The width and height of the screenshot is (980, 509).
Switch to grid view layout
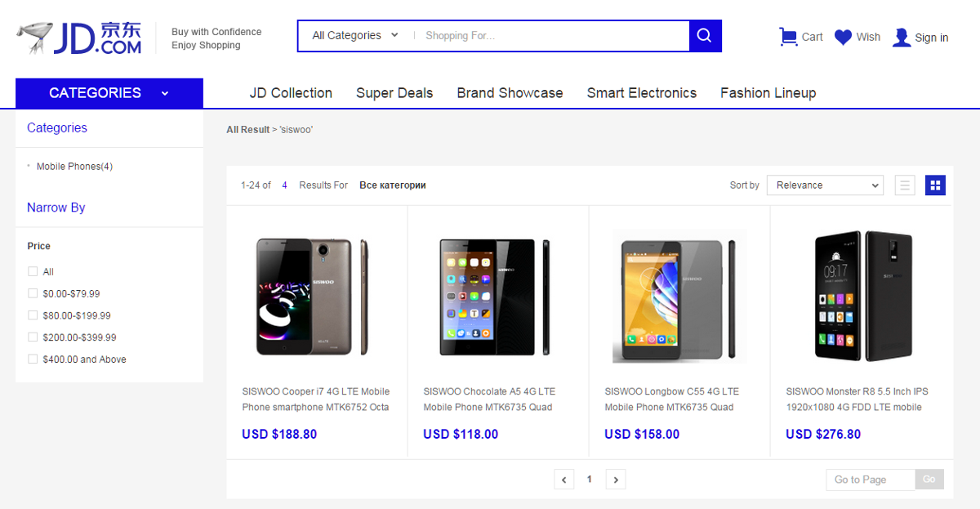935,185
